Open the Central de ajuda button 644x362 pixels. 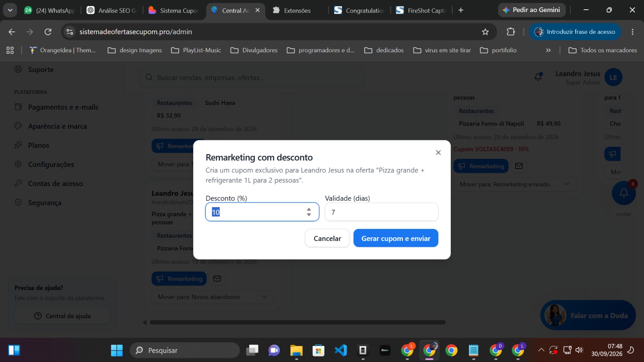coord(62,316)
